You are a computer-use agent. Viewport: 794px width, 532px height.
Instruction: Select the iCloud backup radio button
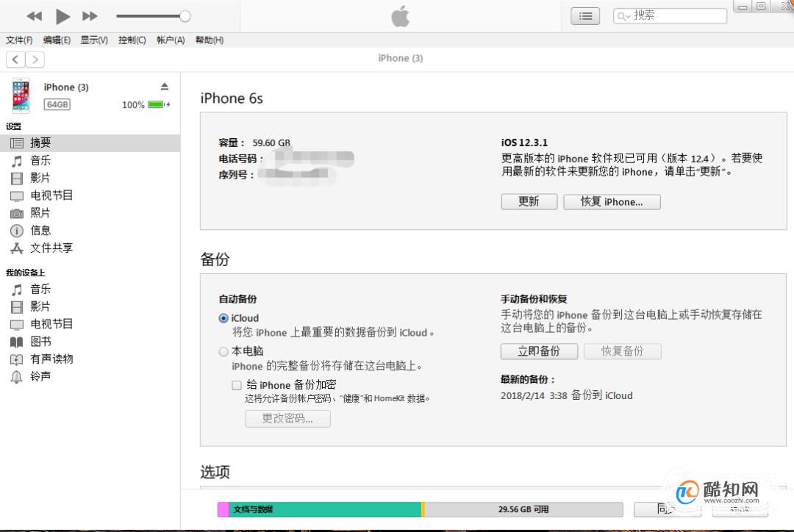[x=223, y=318]
